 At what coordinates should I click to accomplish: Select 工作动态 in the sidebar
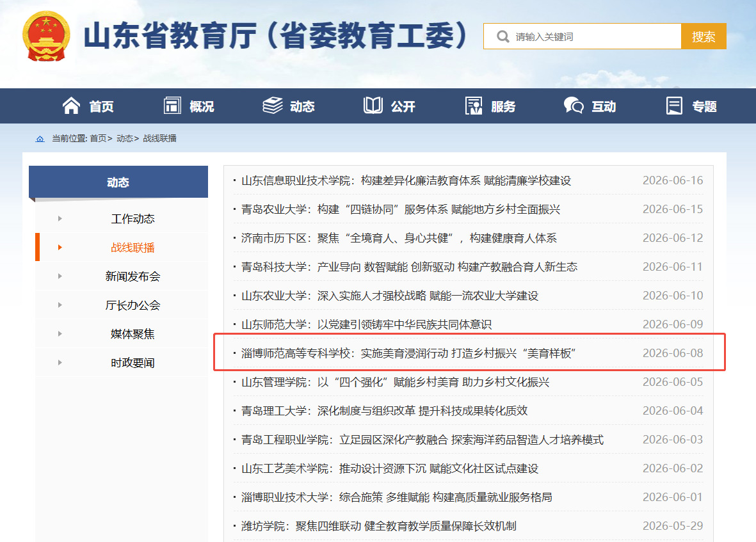tap(133, 219)
